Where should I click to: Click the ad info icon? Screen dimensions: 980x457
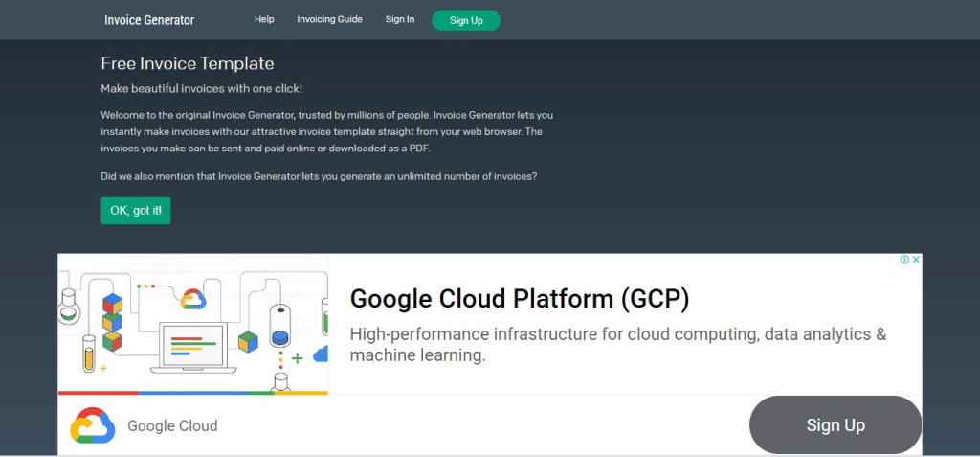coord(903,260)
